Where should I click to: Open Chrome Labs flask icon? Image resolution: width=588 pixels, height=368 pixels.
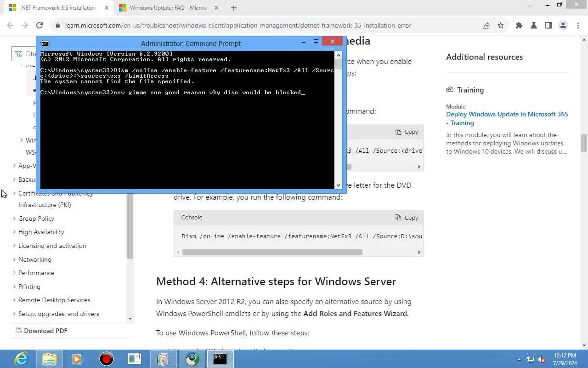(534, 25)
